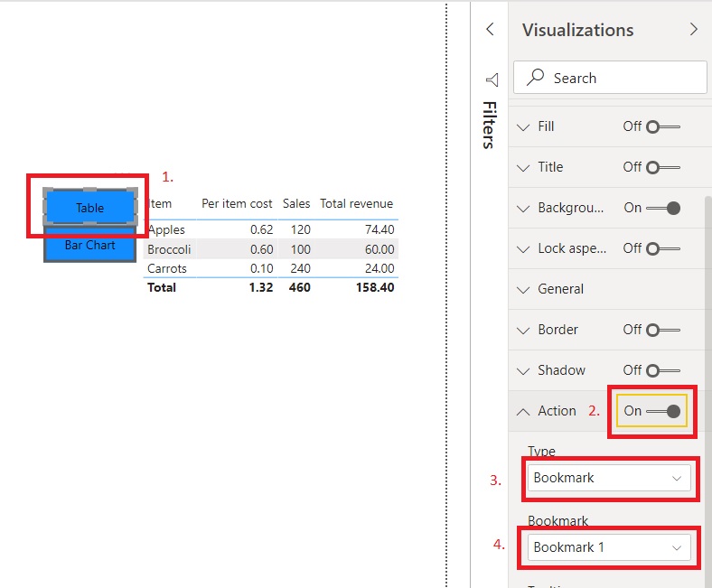Click the search magnifier icon

tap(536, 78)
